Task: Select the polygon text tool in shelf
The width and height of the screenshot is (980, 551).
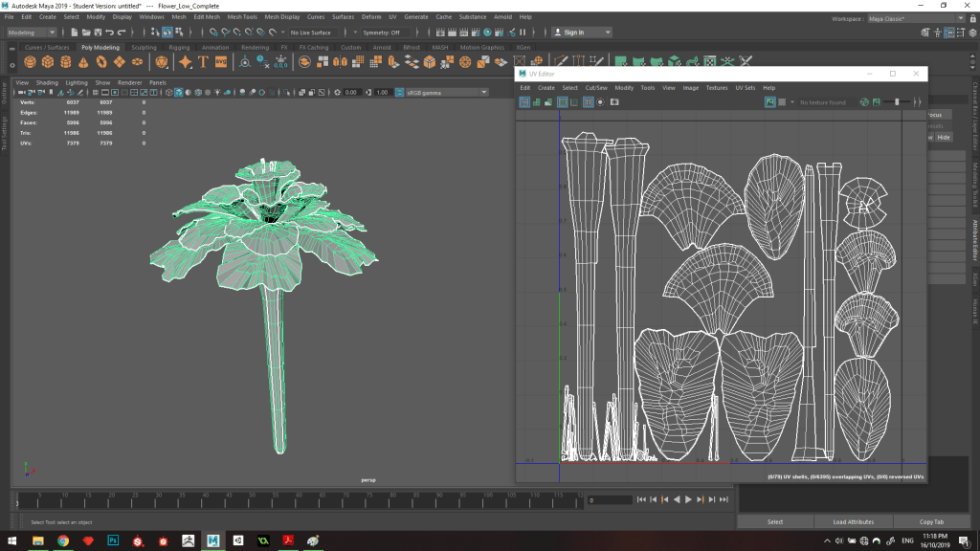Action: point(203,62)
